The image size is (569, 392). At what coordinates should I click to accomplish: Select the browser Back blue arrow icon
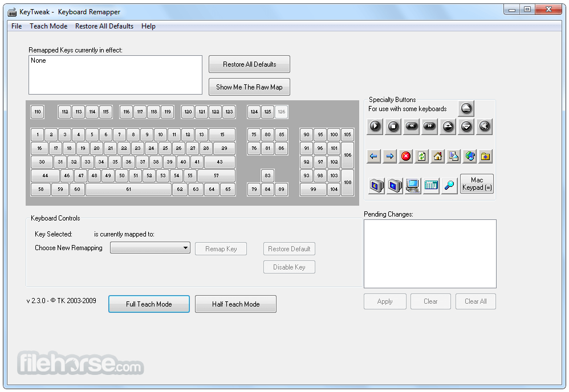[x=373, y=157]
